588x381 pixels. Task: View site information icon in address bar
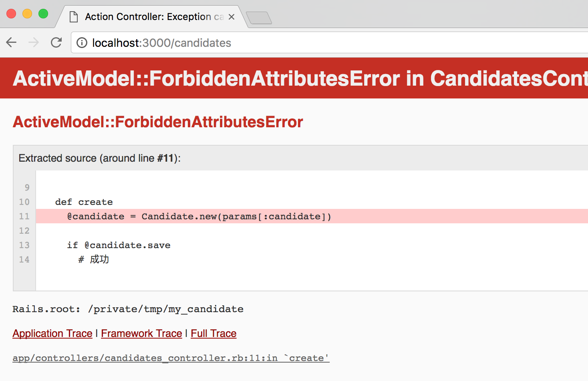pos(82,43)
